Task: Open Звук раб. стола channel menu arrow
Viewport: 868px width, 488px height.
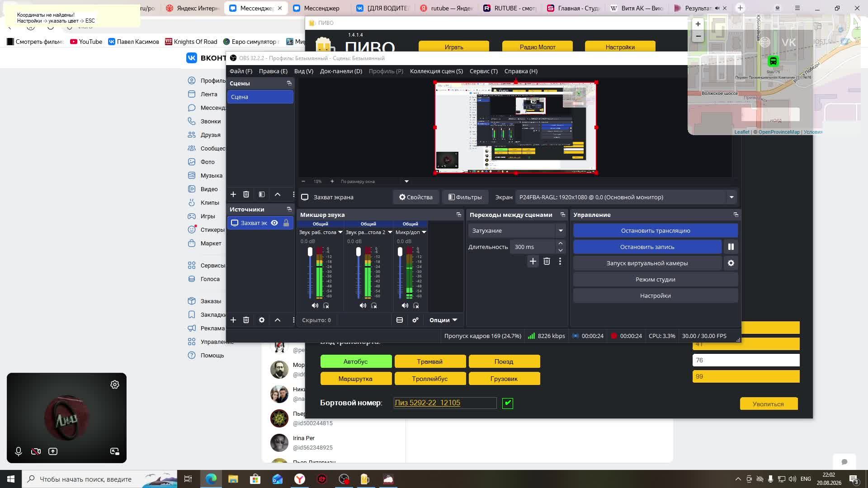Action: [340, 232]
